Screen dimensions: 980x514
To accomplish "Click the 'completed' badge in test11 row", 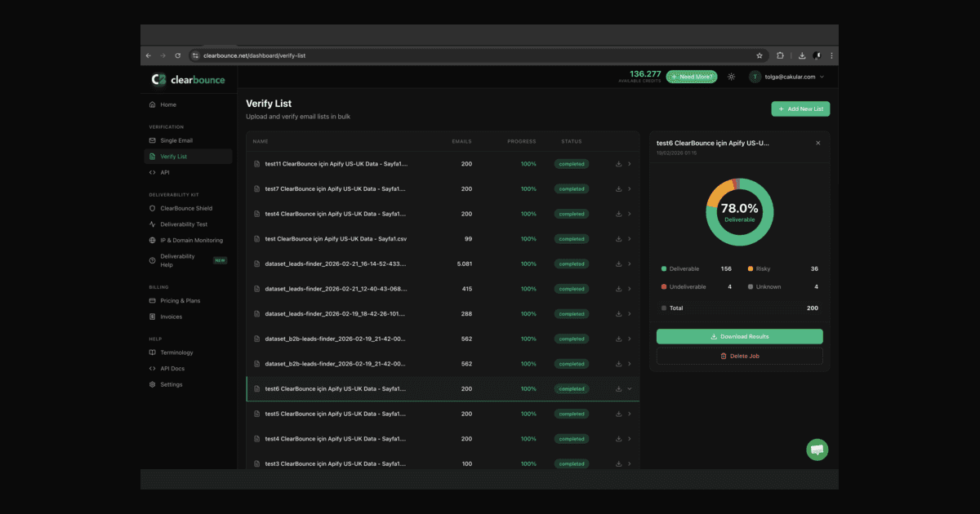I will [572, 164].
